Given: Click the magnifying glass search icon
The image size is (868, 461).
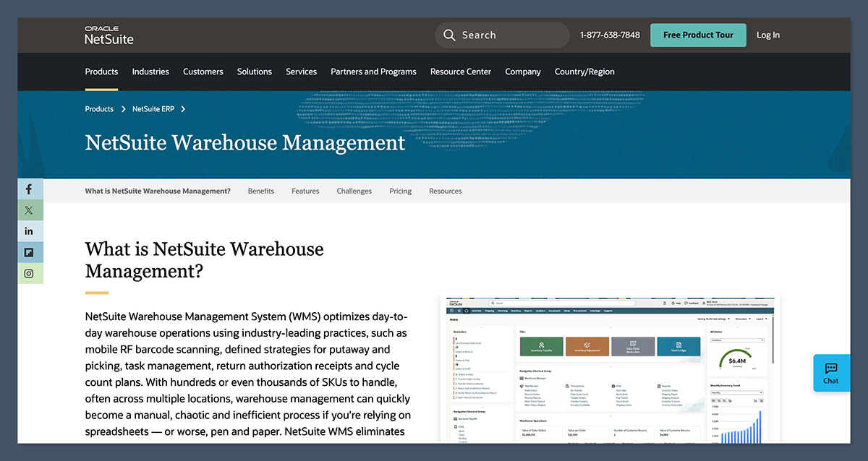Looking at the screenshot, I should [449, 35].
